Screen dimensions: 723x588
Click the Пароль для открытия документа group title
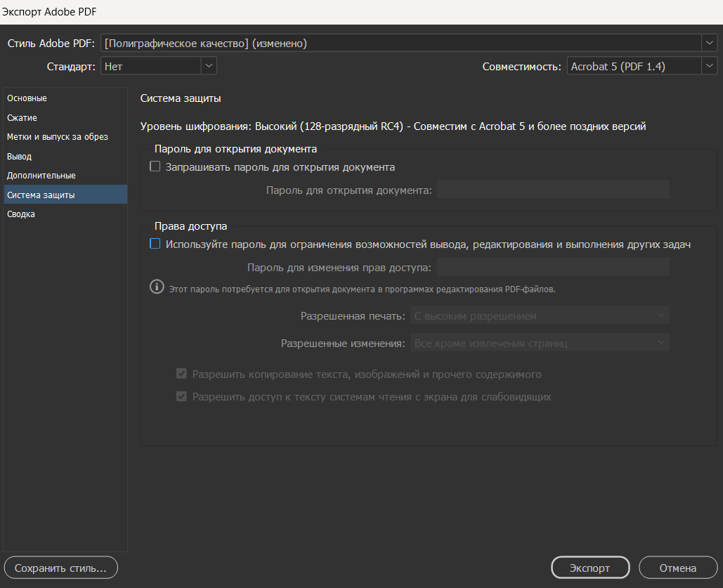click(x=235, y=149)
